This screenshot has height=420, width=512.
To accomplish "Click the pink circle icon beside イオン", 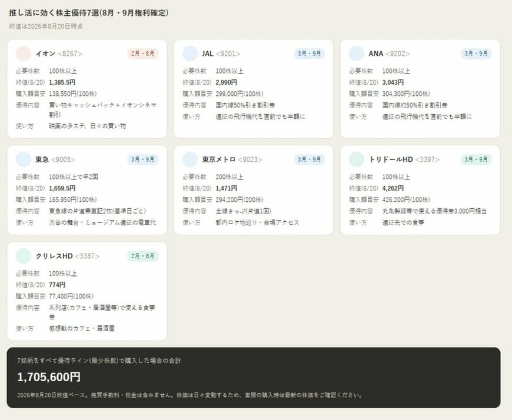I will tap(23, 54).
